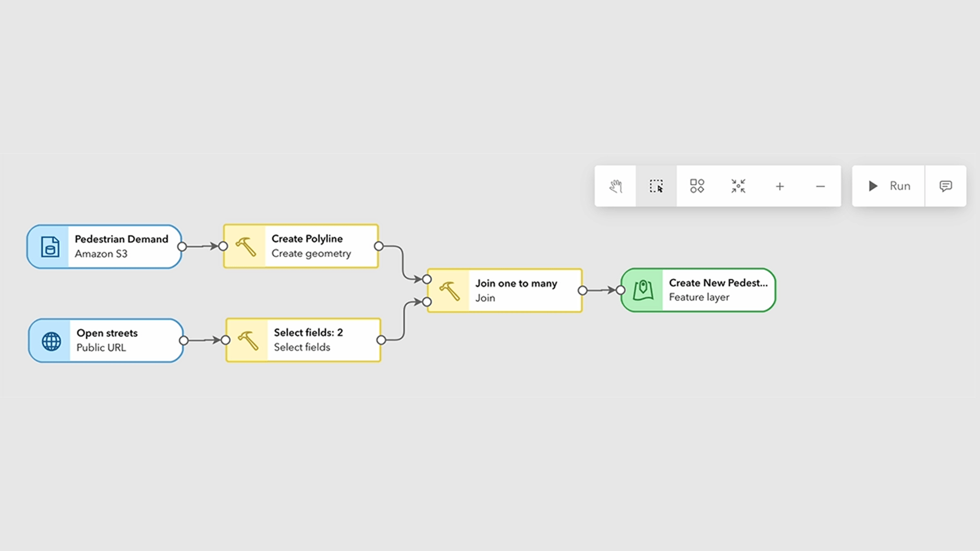Click the auto layout diagram icon

click(x=697, y=186)
